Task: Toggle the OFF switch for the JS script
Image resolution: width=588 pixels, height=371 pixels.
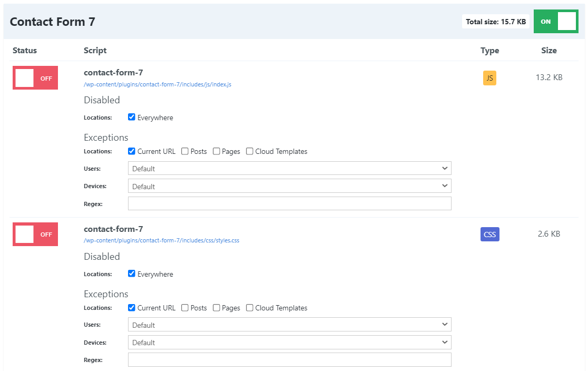Action: (x=35, y=77)
